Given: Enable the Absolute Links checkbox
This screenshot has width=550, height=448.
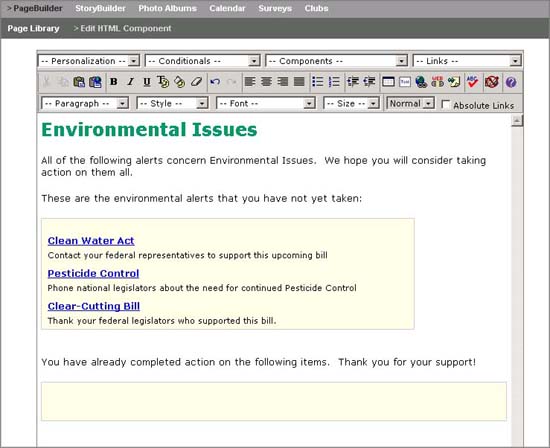Looking at the screenshot, I should click(445, 105).
